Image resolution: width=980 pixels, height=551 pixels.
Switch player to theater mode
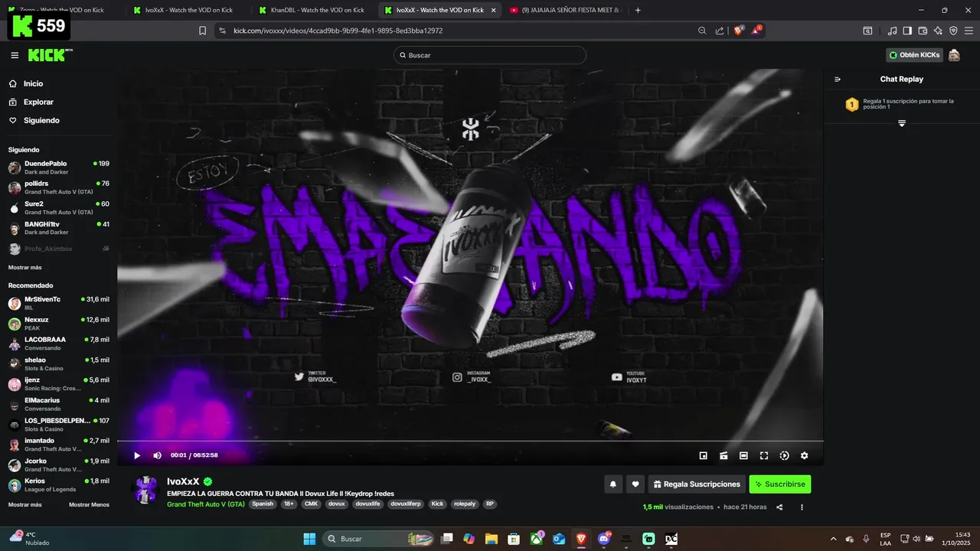(743, 455)
